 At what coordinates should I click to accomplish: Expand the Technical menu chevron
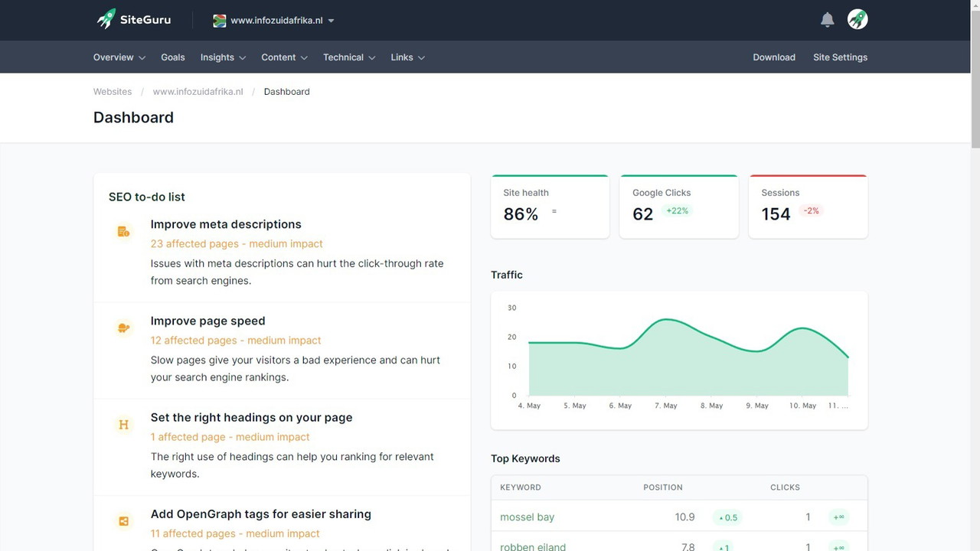[348, 57]
